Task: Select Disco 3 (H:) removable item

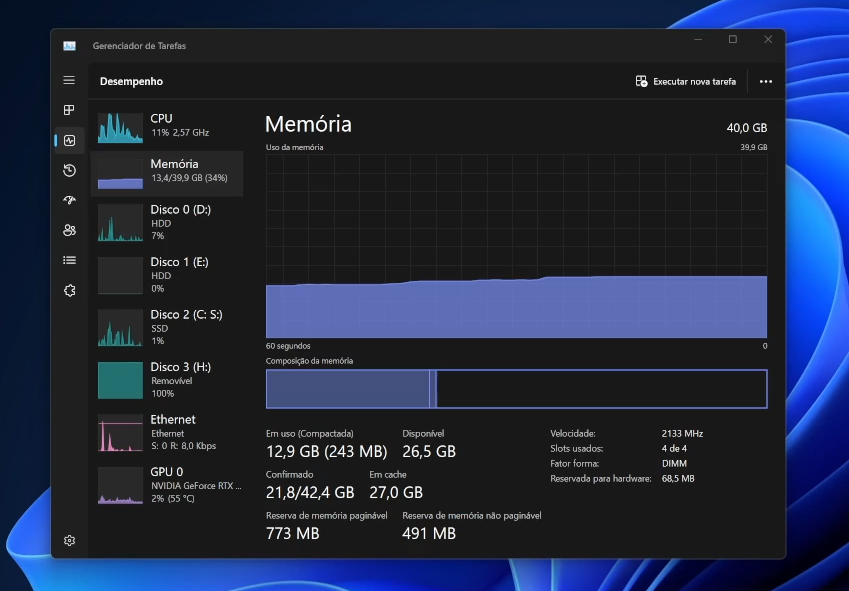Action: point(167,380)
